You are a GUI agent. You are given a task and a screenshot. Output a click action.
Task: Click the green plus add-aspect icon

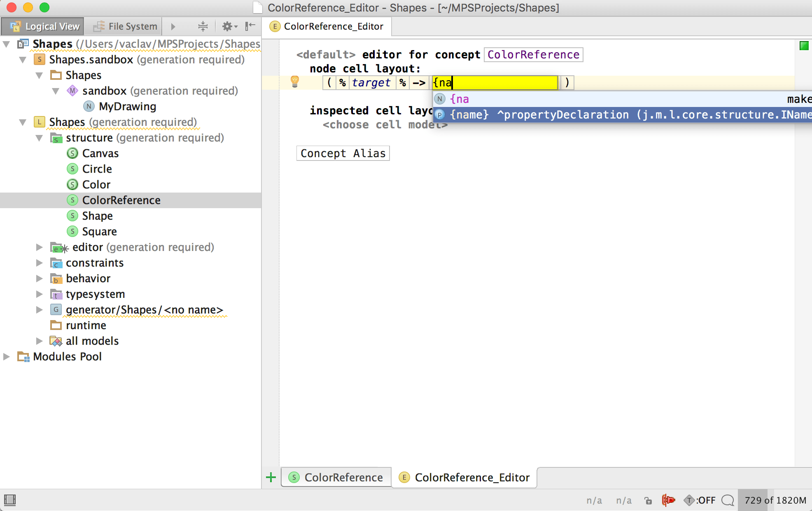pyautogui.click(x=271, y=477)
